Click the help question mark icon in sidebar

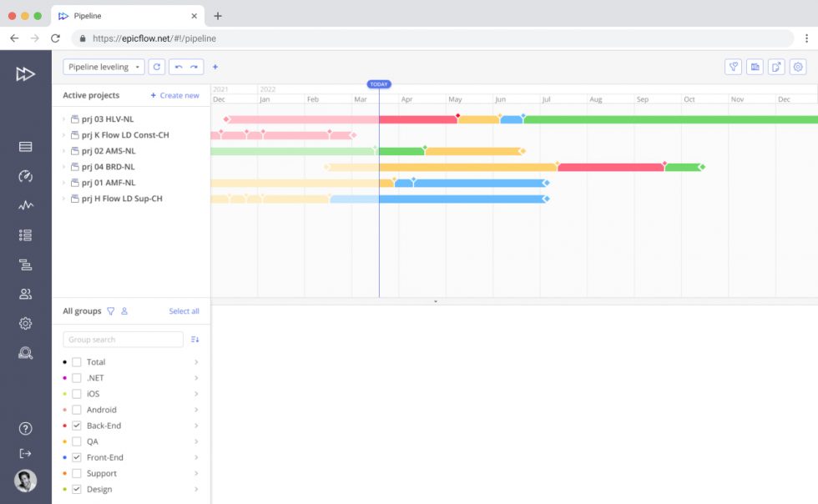tap(25, 428)
